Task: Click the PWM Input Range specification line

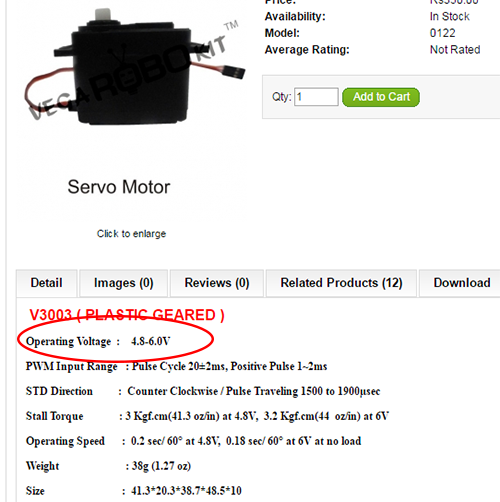Action: pos(177,366)
